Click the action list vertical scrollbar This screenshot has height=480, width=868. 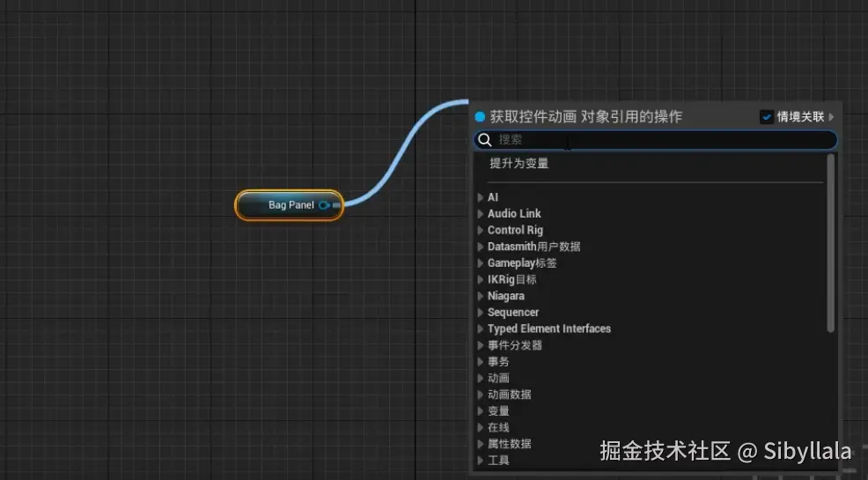click(830, 244)
